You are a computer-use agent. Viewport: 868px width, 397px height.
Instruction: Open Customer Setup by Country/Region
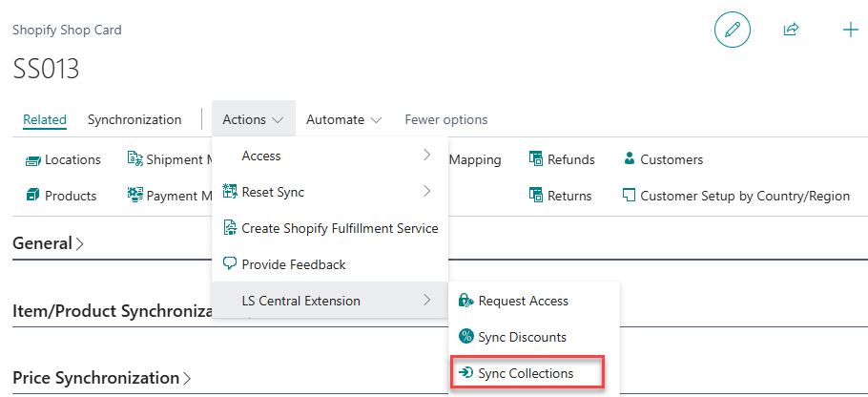(745, 196)
